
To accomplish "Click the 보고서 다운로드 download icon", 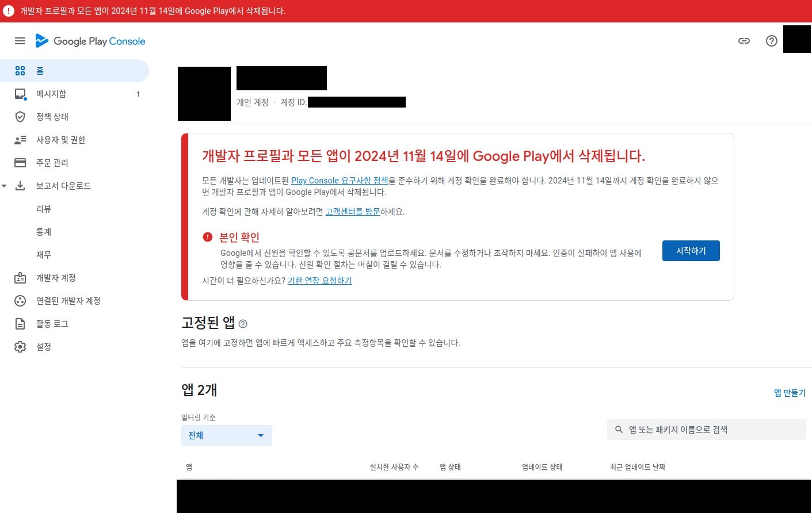I will tap(20, 186).
